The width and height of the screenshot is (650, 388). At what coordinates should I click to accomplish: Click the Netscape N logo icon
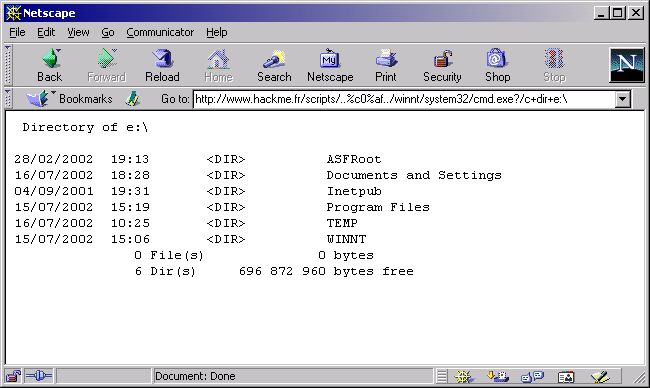627,65
